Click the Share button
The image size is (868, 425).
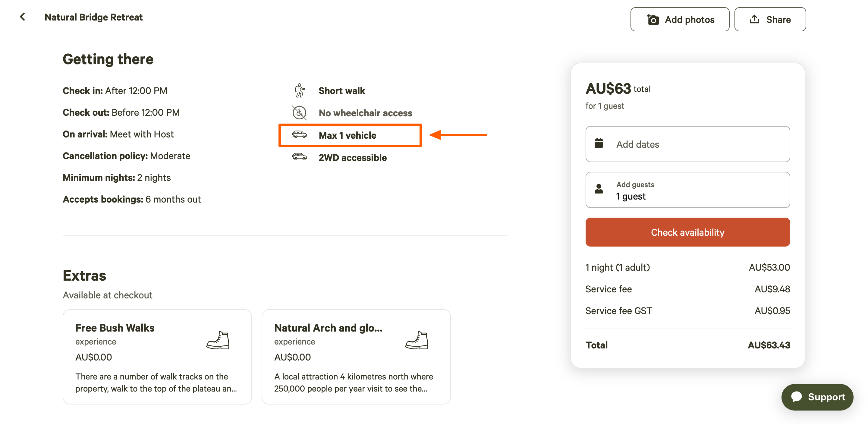[x=770, y=20]
